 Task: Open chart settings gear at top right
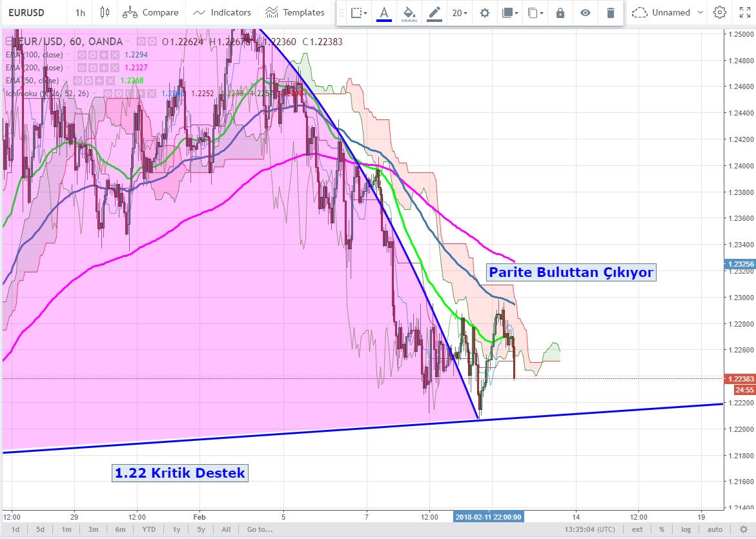719,12
